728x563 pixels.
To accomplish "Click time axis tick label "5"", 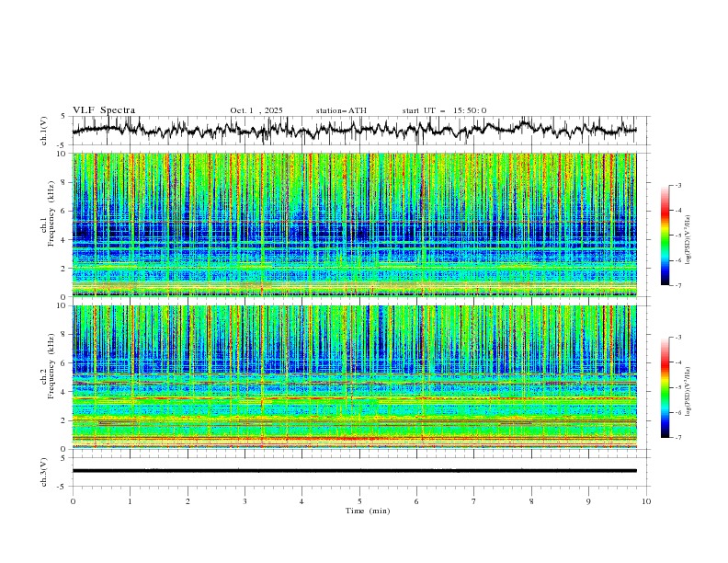I will coord(359,501).
